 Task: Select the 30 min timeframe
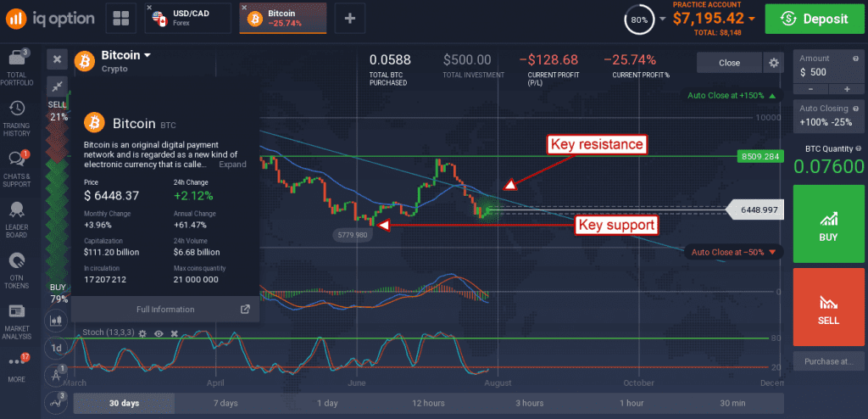click(x=733, y=403)
